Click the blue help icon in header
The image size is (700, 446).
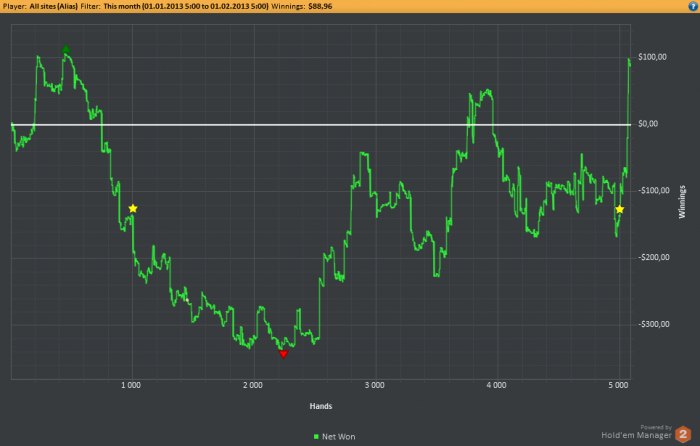click(x=693, y=6)
